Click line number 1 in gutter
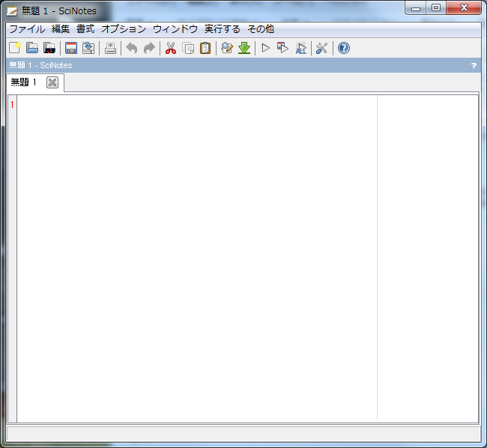This screenshot has height=448, width=487. [12, 105]
